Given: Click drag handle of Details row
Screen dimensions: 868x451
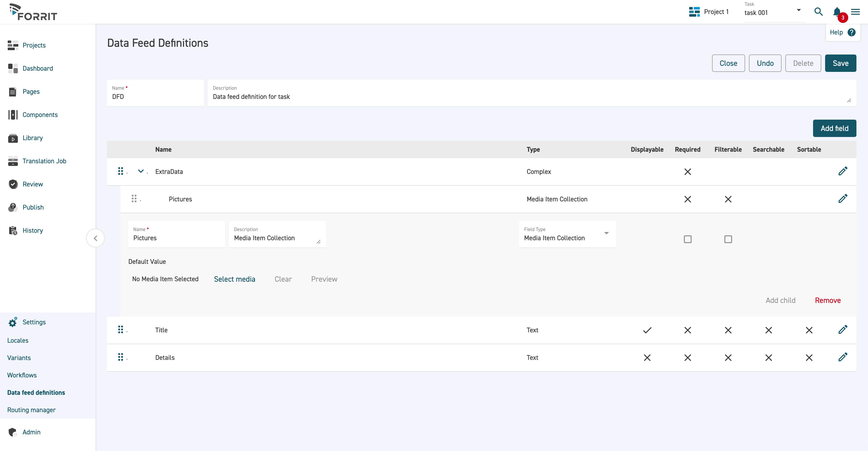Looking at the screenshot, I should tap(120, 357).
